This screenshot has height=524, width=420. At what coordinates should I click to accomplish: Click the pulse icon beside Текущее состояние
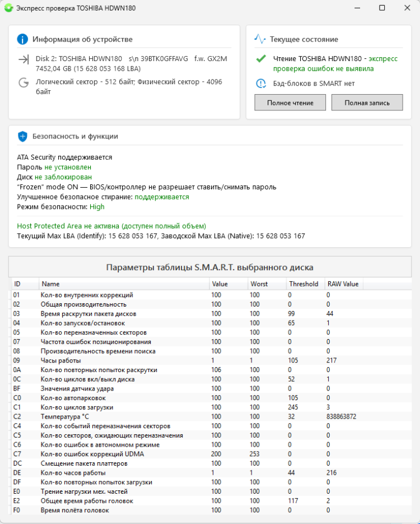[260, 39]
